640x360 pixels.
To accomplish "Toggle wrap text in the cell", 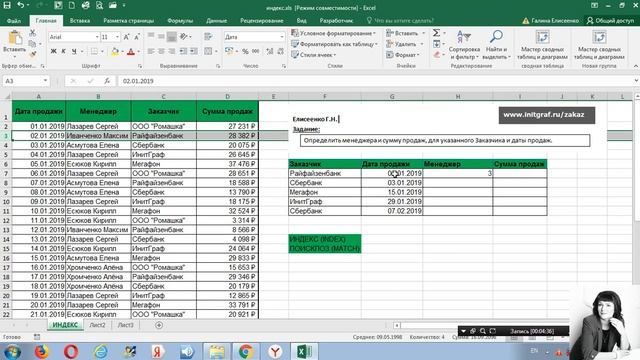I will (208, 37).
